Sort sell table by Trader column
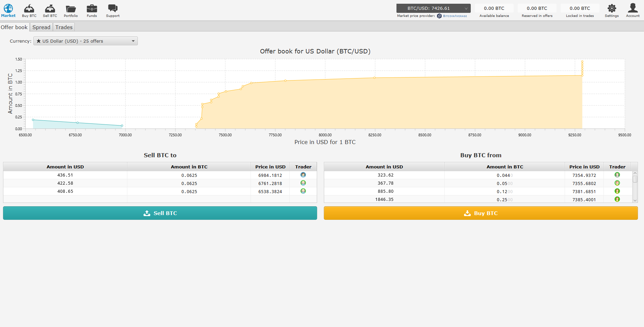Viewport: 644px width, 327px height. tap(303, 167)
